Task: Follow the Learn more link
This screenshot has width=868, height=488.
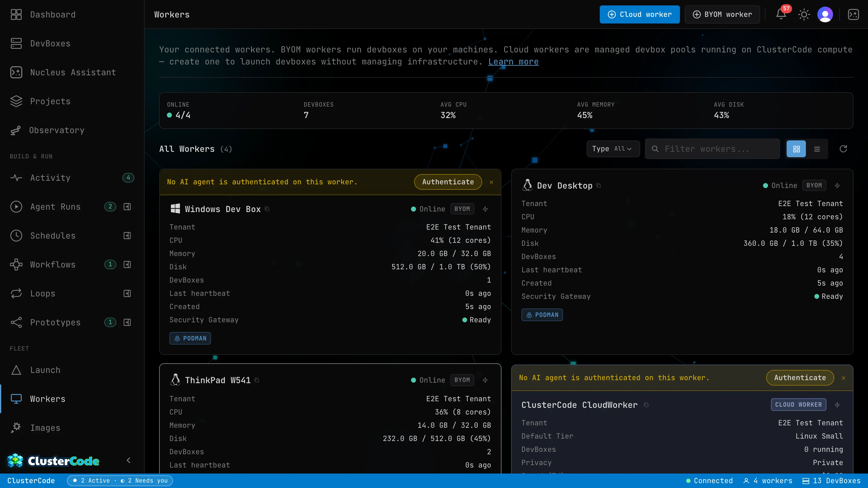Action: [x=513, y=62]
